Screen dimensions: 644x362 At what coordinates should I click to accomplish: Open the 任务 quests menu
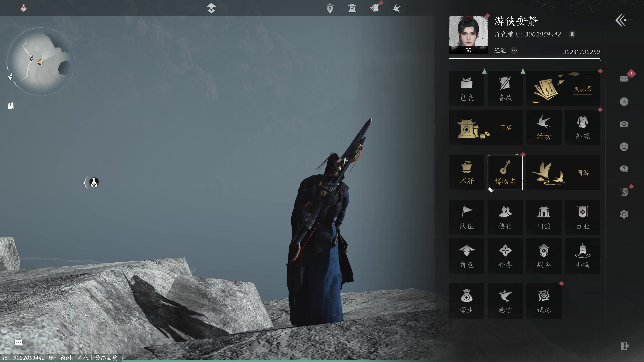(x=505, y=256)
